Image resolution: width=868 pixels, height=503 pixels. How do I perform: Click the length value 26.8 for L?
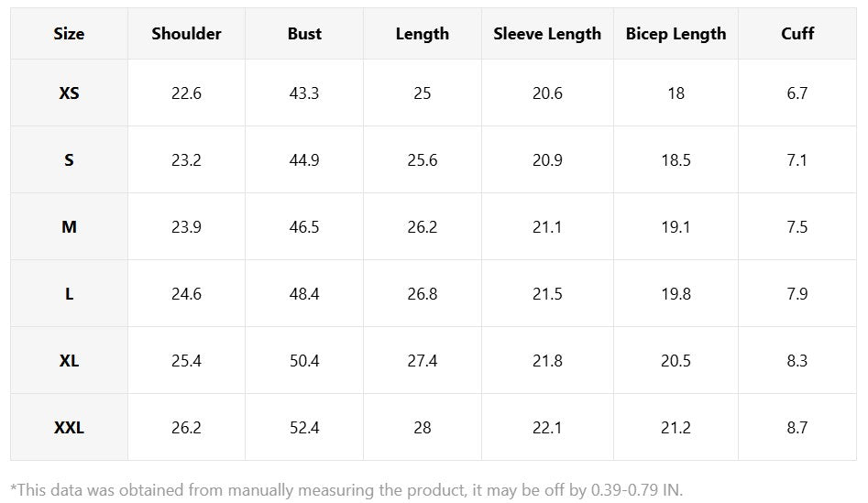(423, 294)
